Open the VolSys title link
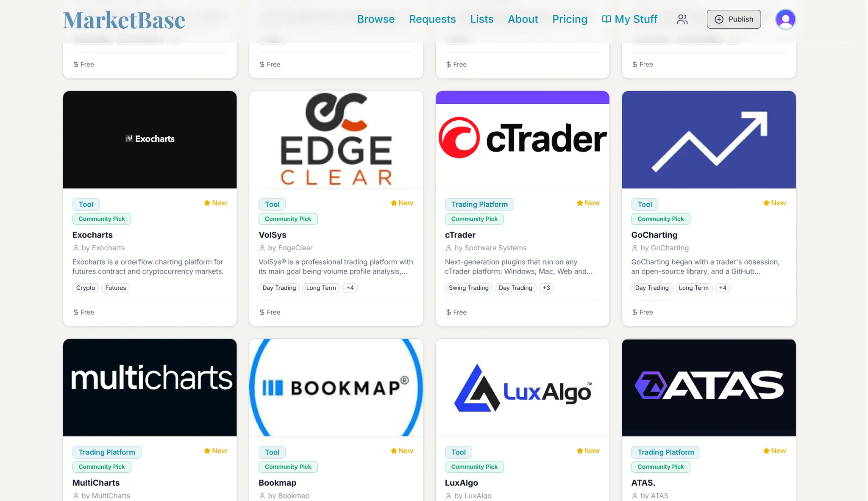 point(273,235)
